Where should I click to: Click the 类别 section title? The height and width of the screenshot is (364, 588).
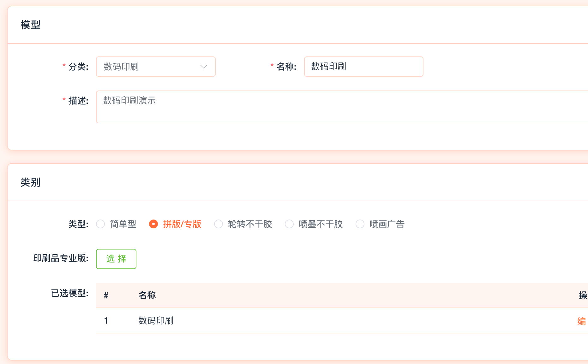tap(30, 182)
